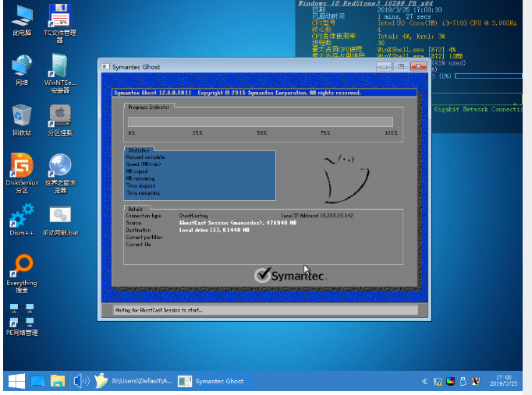This screenshot has height=395, width=532.
Task: Click the GhostCast Session source value
Action: click(238, 223)
